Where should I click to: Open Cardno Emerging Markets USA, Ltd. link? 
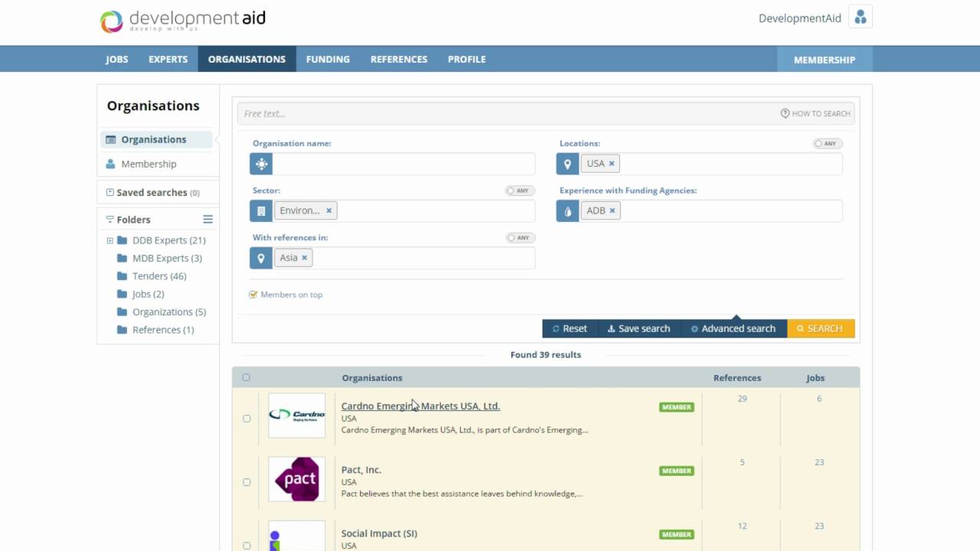pos(420,406)
